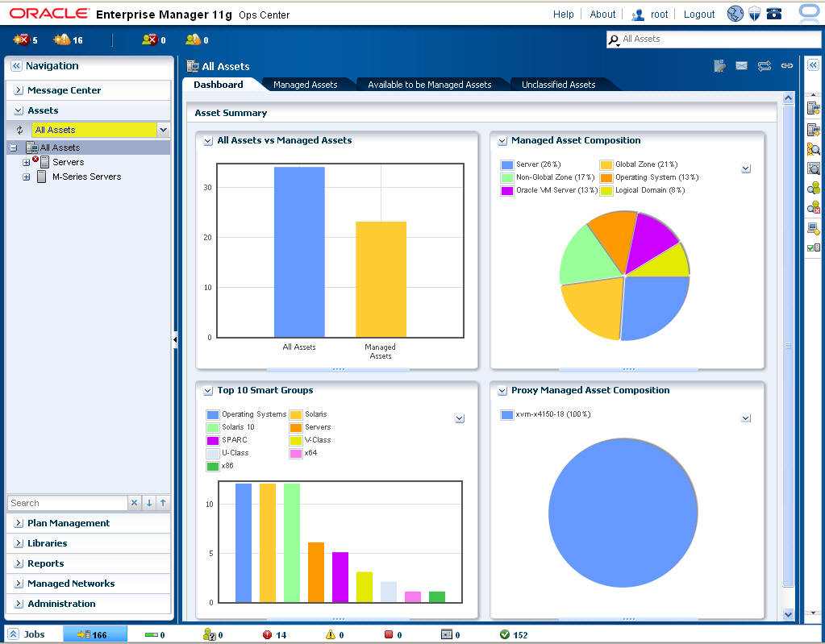Switch to Available to be Managed Assets tab

429,85
